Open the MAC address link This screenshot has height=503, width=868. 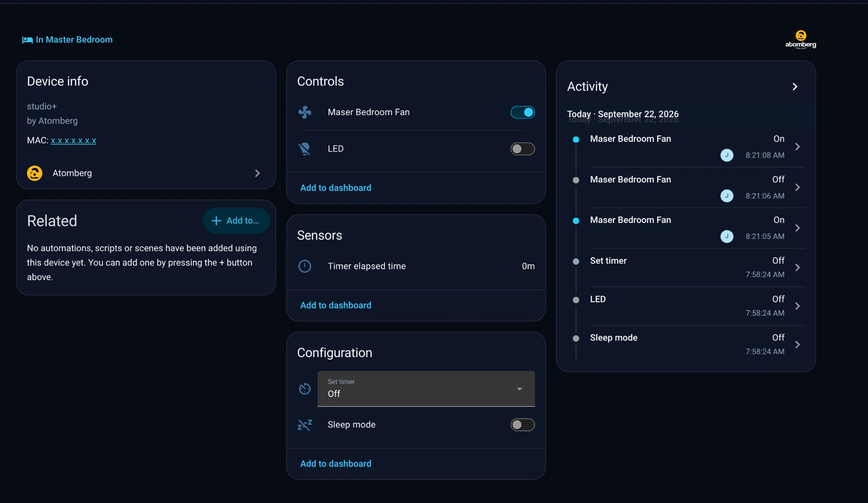pos(73,141)
